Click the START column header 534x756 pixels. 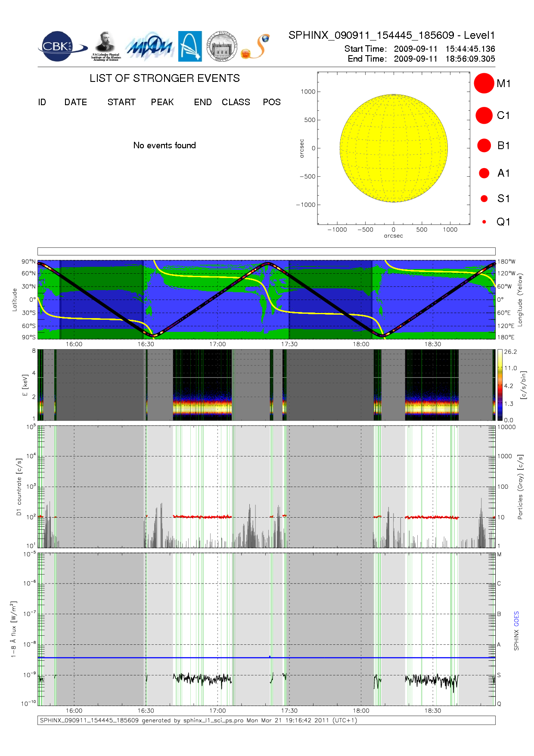[121, 102]
